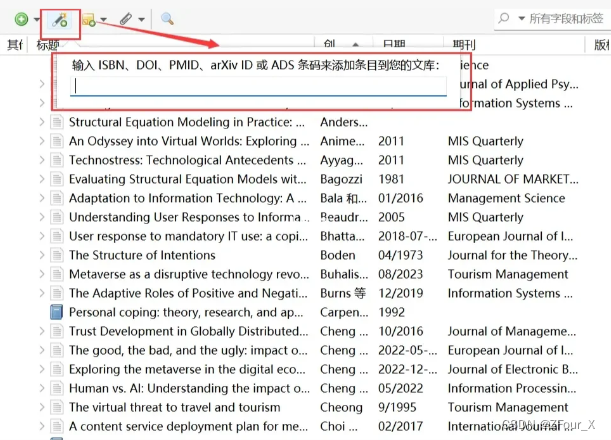611x440 pixels.
Task: Expand The good, the bad, and the ugly row
Action: click(42, 350)
